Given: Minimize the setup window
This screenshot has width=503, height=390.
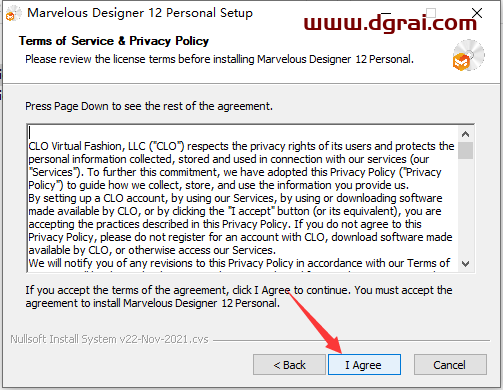Looking at the screenshot, I should 386,13.
